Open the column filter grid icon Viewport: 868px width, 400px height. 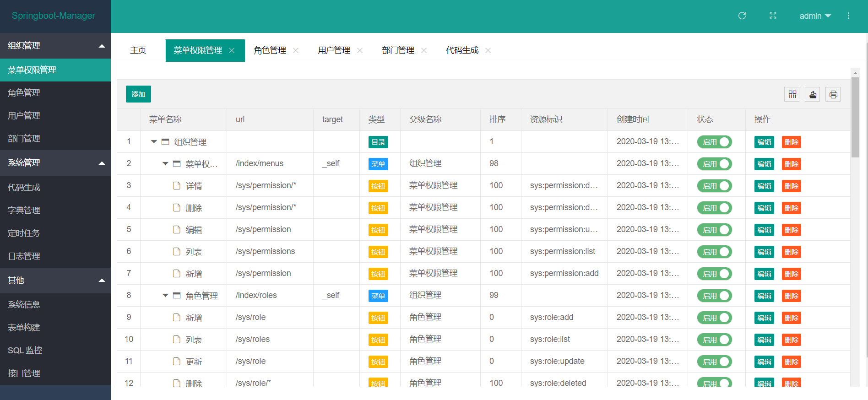coord(792,94)
